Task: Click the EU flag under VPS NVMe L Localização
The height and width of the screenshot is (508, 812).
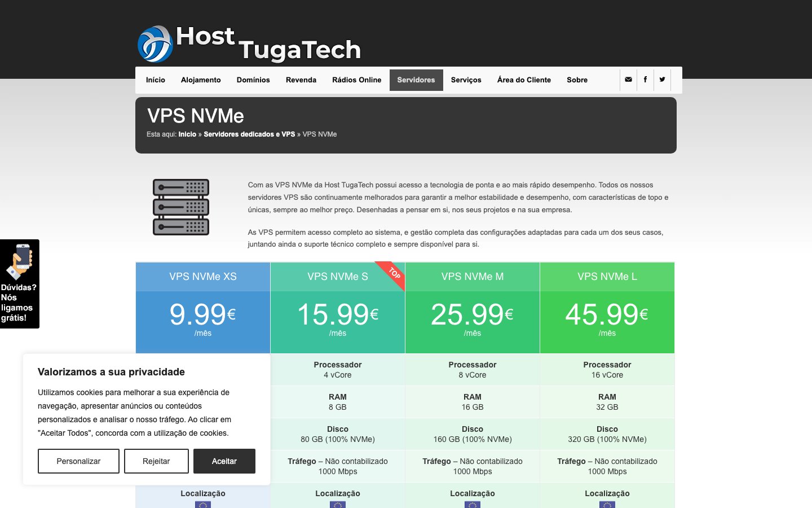Action: click(x=607, y=505)
